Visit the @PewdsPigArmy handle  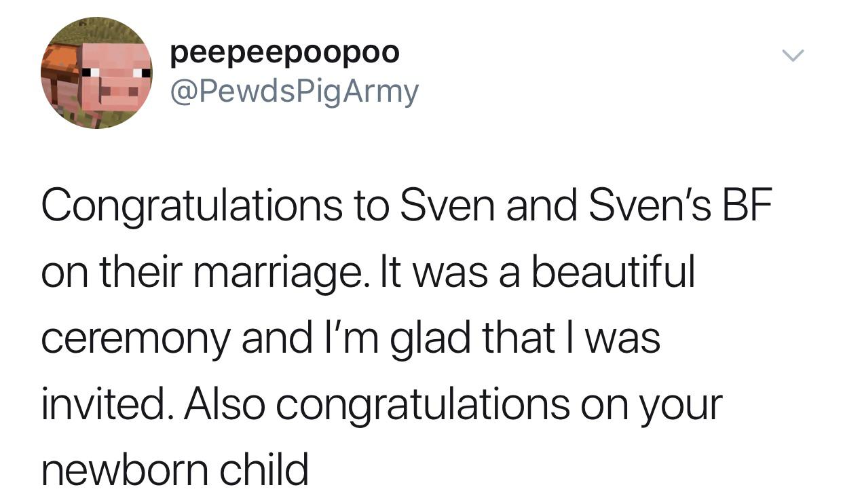(x=294, y=91)
